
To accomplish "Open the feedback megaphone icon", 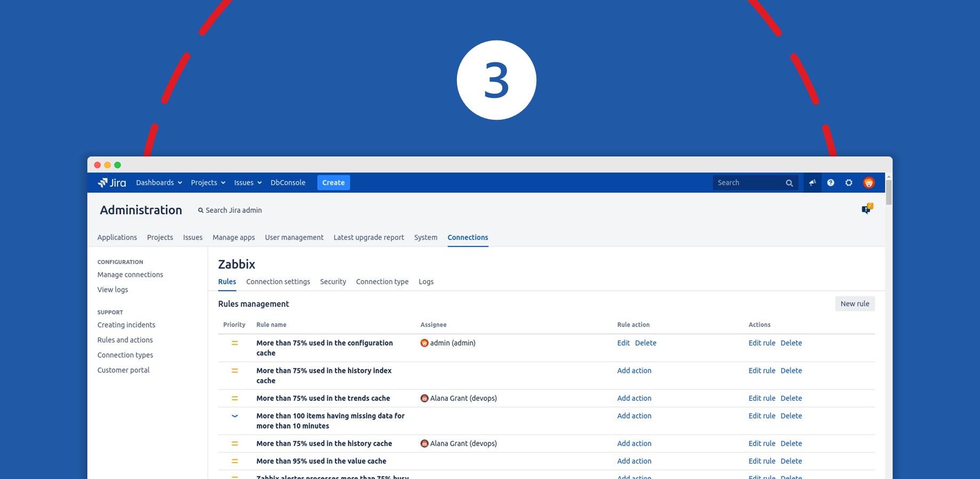I will click(812, 183).
